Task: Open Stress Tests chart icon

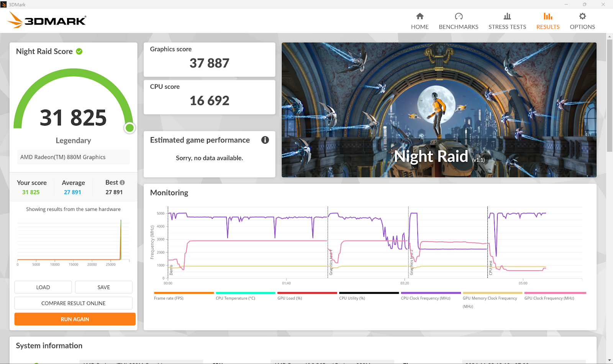Action: tap(507, 16)
